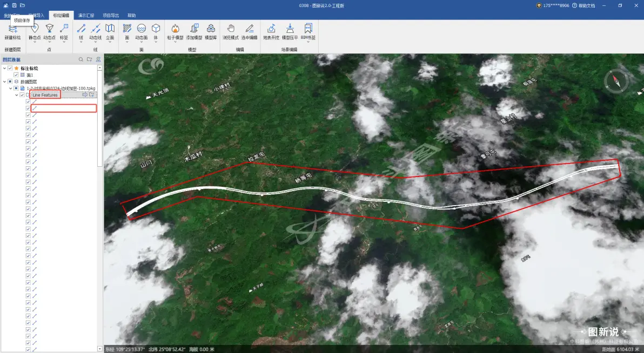Collapse the 标注标绘 tree node

(4, 69)
